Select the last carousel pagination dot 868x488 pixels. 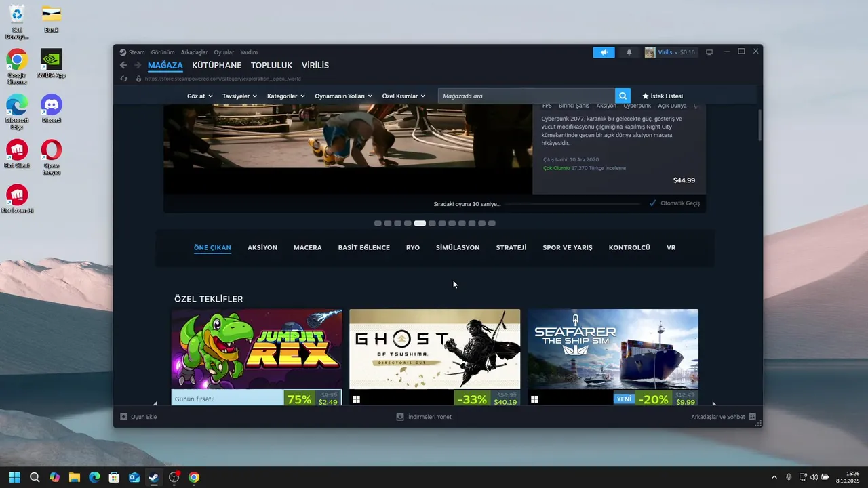492,223
